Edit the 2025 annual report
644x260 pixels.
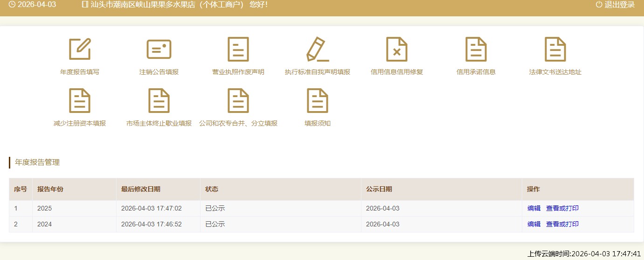coord(534,208)
